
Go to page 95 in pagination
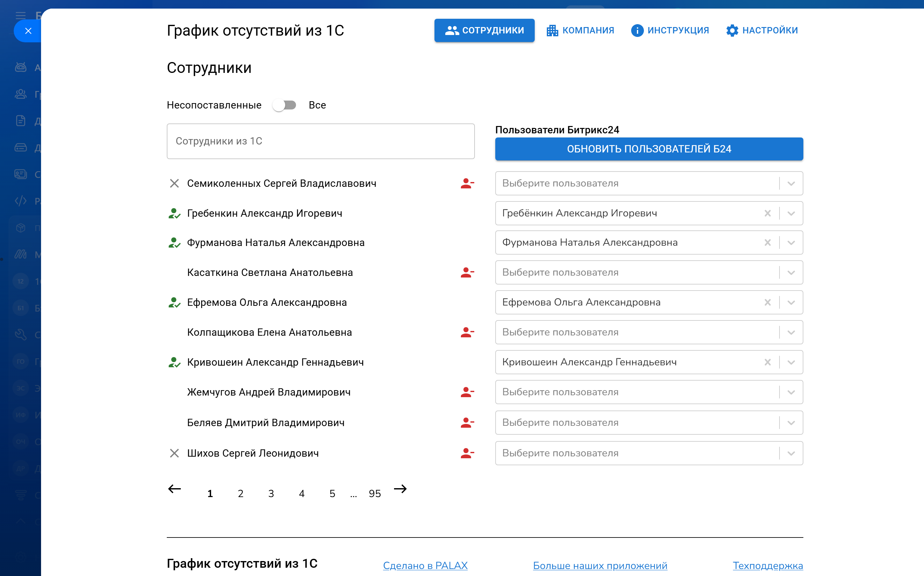pyautogui.click(x=375, y=494)
